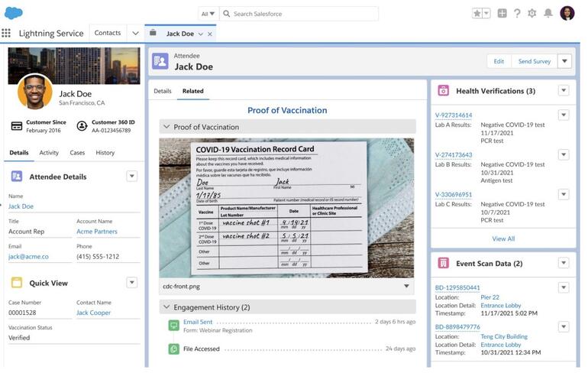
Task: Collapse the Proof of Vaccination section
Action: click(x=167, y=127)
